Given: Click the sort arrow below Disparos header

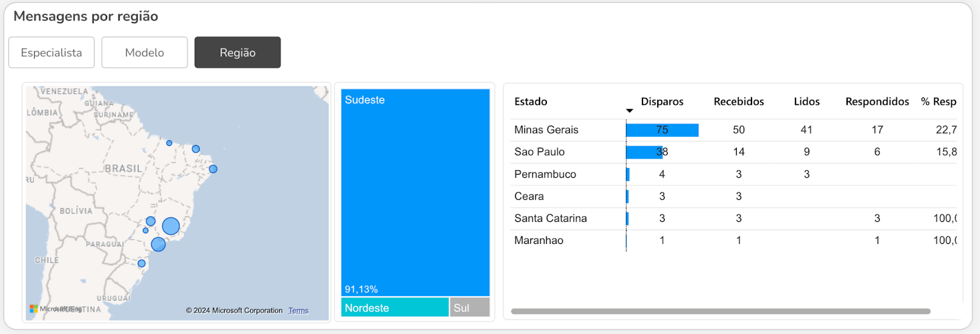Looking at the screenshot, I should [x=629, y=111].
